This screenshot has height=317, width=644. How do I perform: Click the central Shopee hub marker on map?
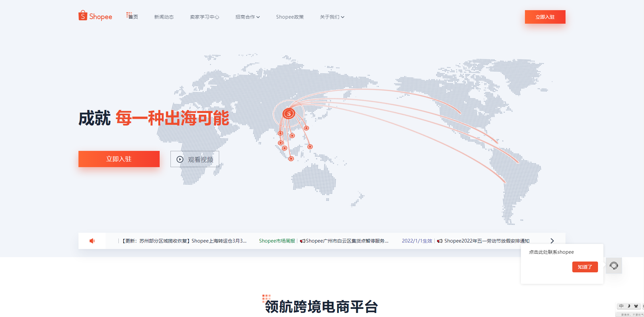pos(289,114)
